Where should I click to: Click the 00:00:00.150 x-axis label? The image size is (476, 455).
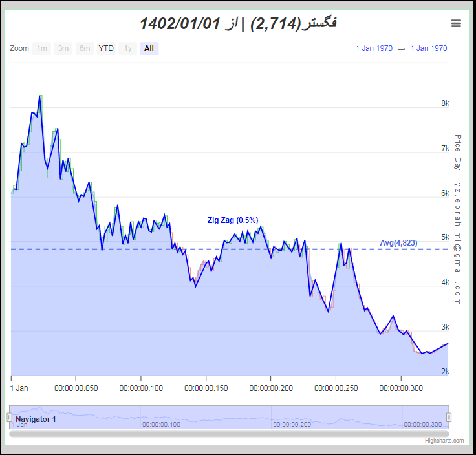(206, 388)
